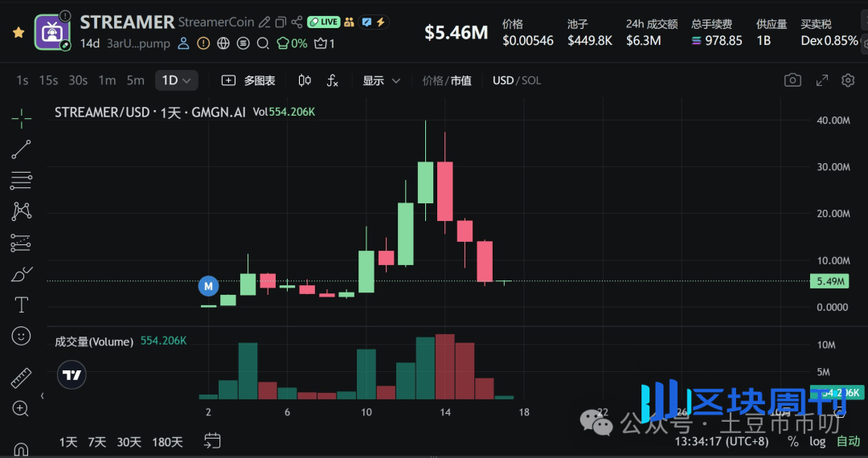
Task: Click the fullscreen expand arrows icon
Action: click(822, 81)
